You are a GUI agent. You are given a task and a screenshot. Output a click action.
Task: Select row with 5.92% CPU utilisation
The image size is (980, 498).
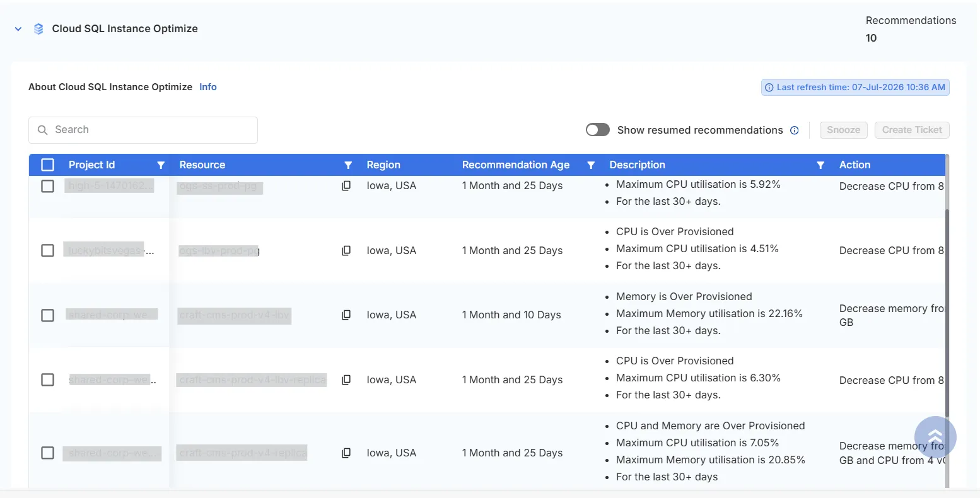point(47,186)
